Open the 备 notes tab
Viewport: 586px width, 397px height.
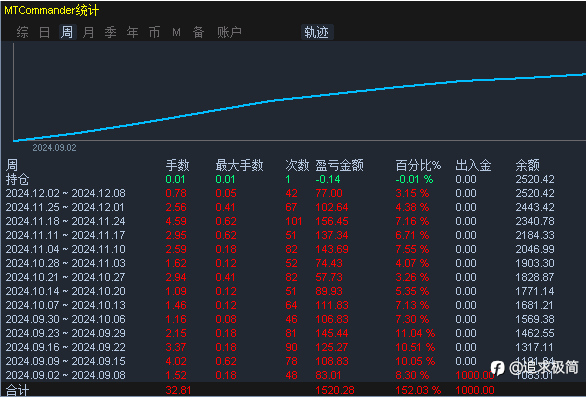[198, 32]
